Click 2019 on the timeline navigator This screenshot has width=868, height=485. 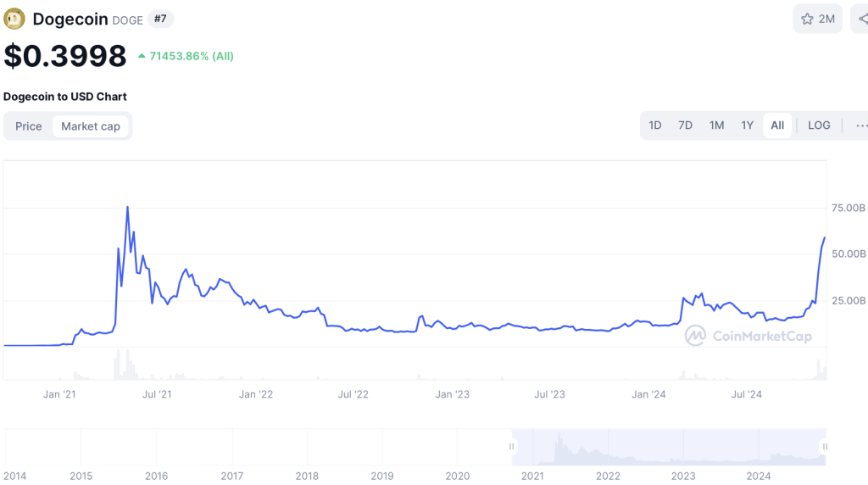point(382,477)
